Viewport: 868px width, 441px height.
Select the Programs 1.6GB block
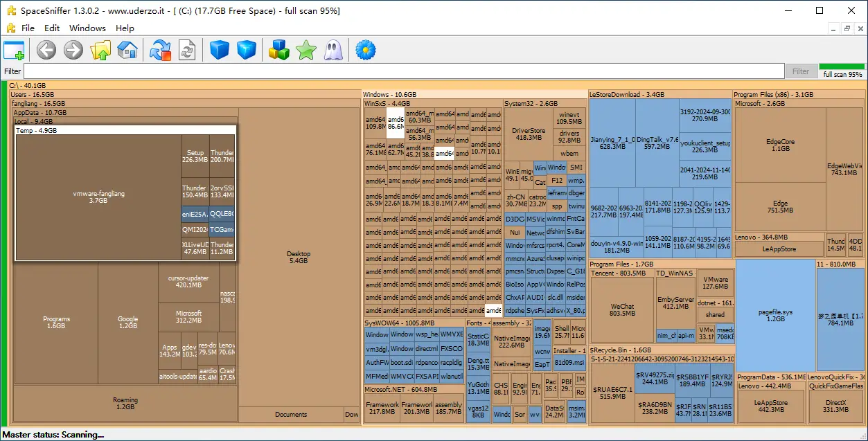[56, 323]
